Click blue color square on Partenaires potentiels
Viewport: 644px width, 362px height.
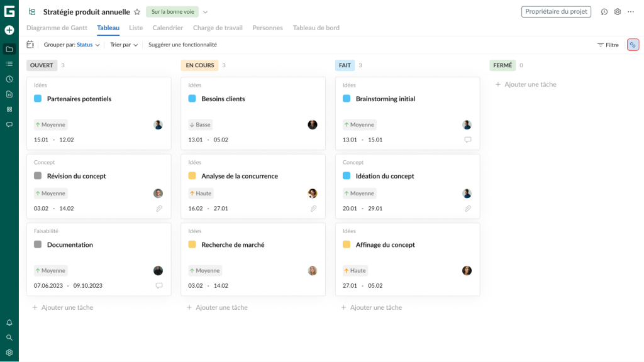38,99
